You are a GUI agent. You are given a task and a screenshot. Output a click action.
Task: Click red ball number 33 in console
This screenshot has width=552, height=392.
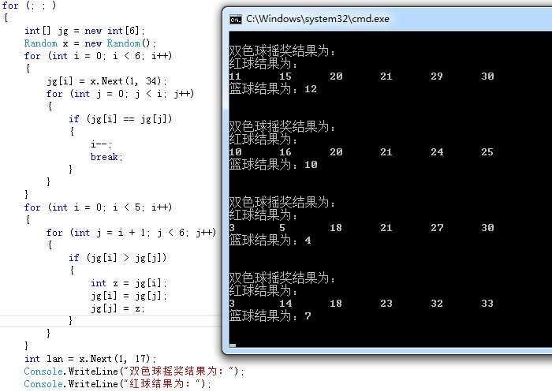pyautogui.click(x=487, y=304)
